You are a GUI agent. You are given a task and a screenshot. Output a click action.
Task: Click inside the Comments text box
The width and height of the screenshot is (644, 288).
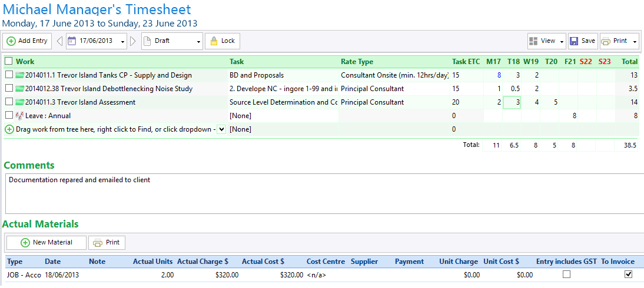coord(324,193)
